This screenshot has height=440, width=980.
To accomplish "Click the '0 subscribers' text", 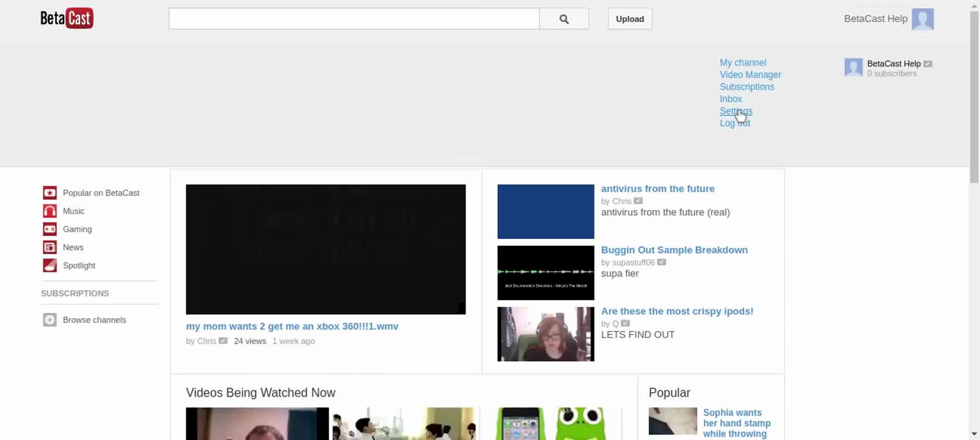I will click(x=891, y=73).
